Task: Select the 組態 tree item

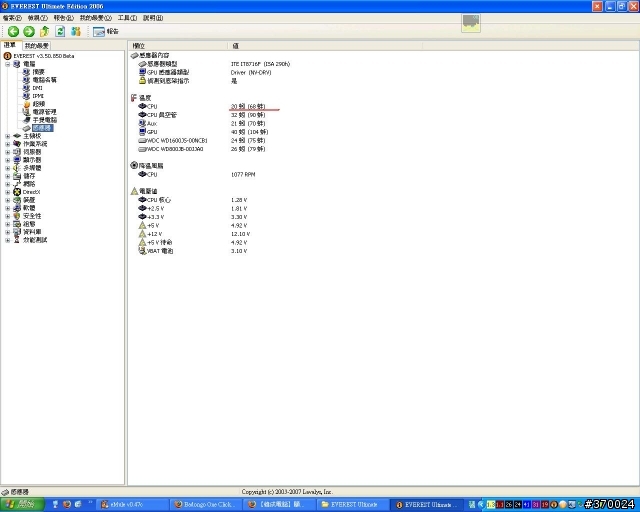Action: tap(29, 224)
